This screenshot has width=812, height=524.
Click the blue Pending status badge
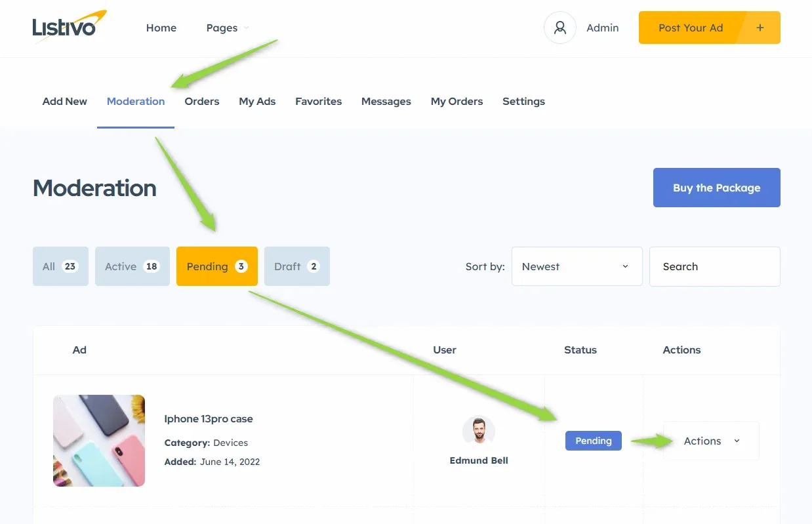click(x=594, y=441)
